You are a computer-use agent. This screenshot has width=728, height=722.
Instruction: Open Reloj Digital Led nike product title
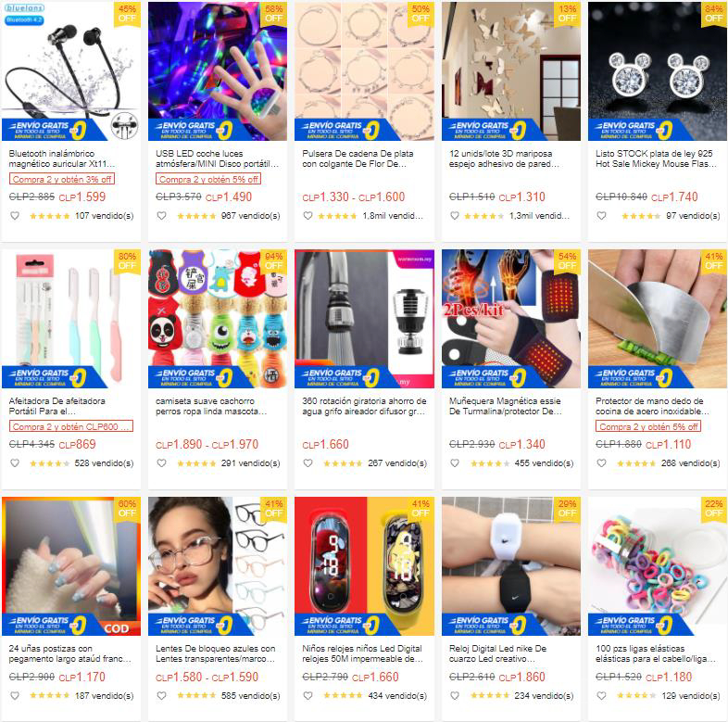[497, 653]
